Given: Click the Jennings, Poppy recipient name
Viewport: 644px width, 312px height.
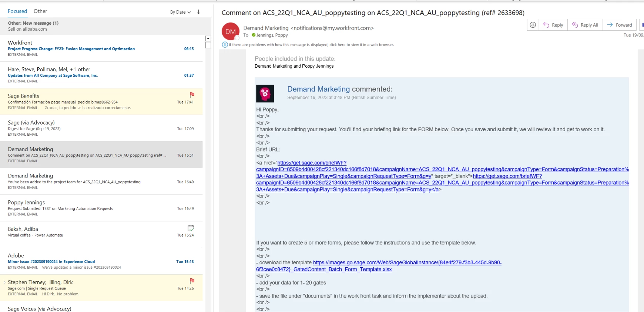Looking at the screenshot, I should click(272, 35).
